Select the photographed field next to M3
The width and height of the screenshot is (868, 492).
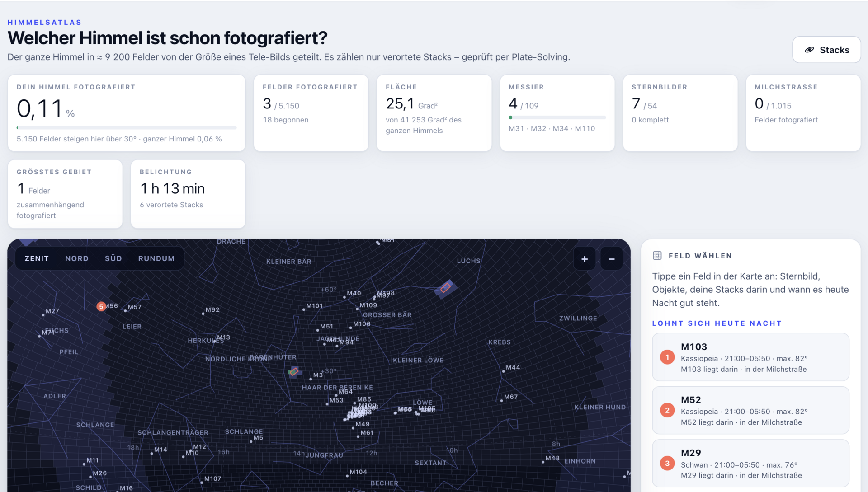[294, 372]
